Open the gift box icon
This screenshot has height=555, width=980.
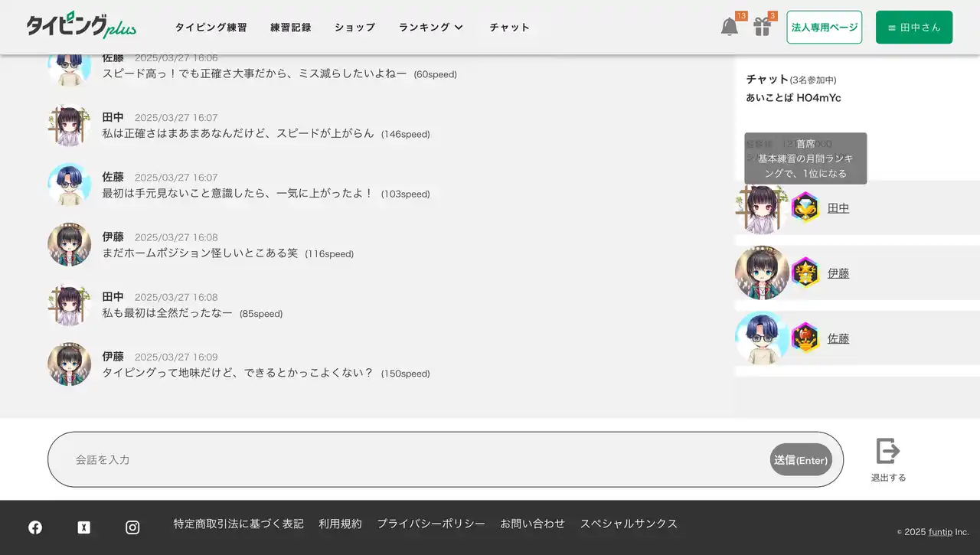pyautogui.click(x=762, y=27)
